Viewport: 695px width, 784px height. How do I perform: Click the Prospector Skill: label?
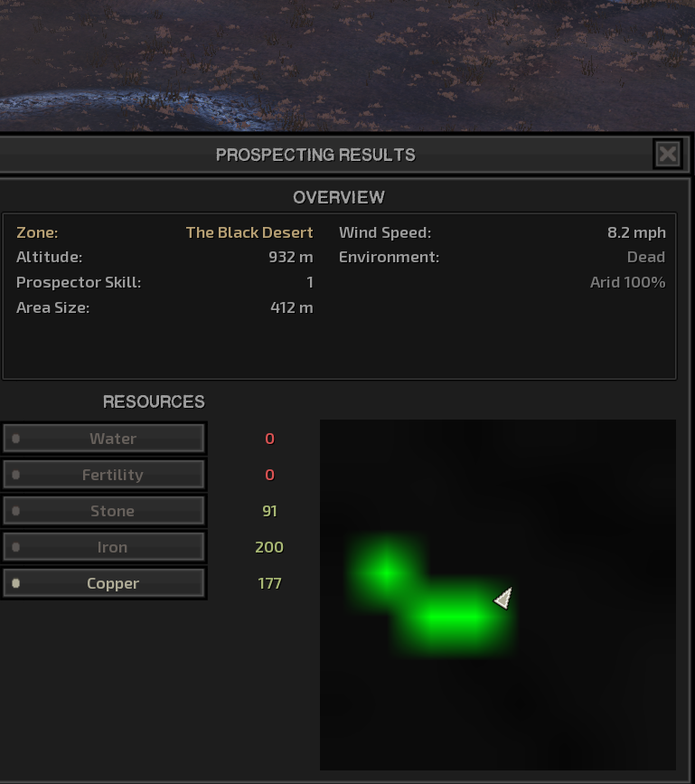point(79,282)
